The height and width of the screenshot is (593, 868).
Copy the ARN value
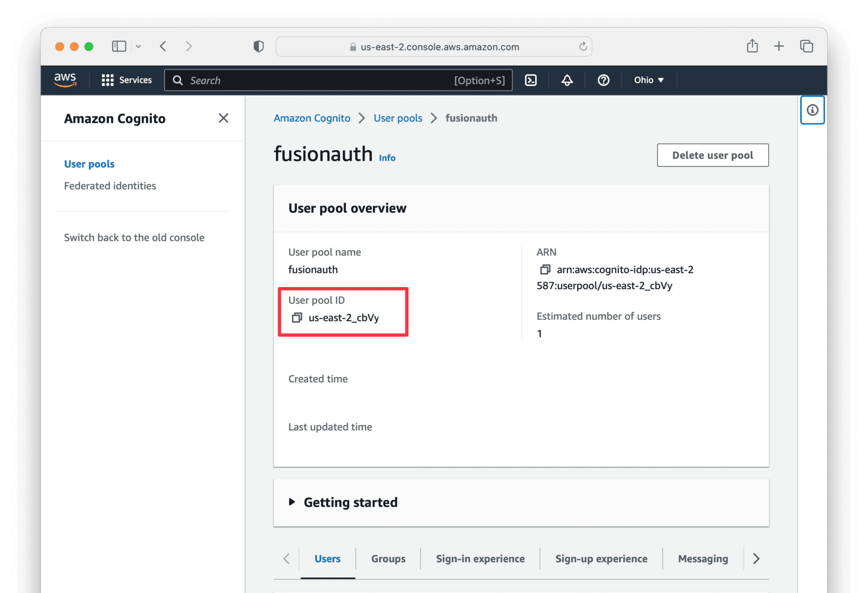(545, 270)
